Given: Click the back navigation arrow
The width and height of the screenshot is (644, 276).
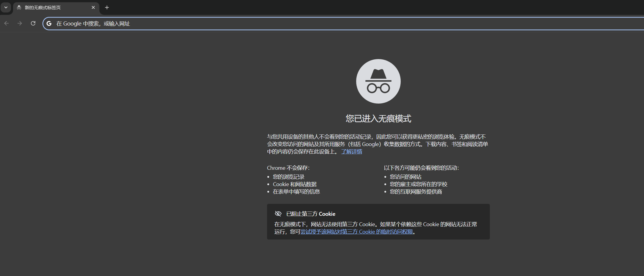Looking at the screenshot, I should 7,23.
